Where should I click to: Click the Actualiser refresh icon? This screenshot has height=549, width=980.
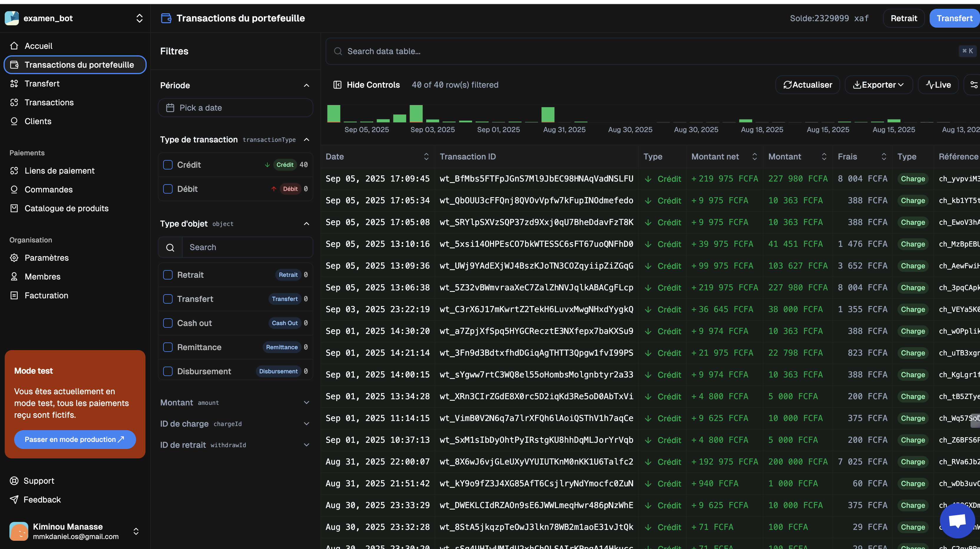tap(787, 85)
